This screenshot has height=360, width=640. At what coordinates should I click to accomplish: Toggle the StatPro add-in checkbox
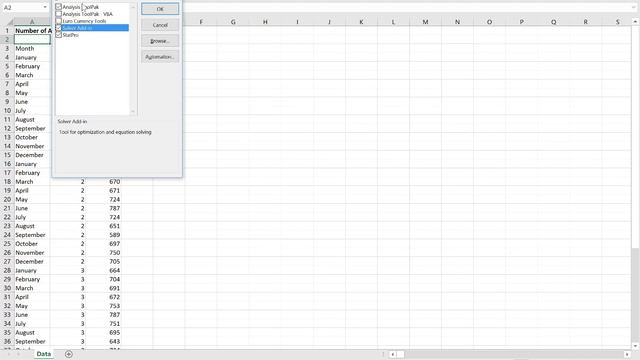(x=59, y=35)
